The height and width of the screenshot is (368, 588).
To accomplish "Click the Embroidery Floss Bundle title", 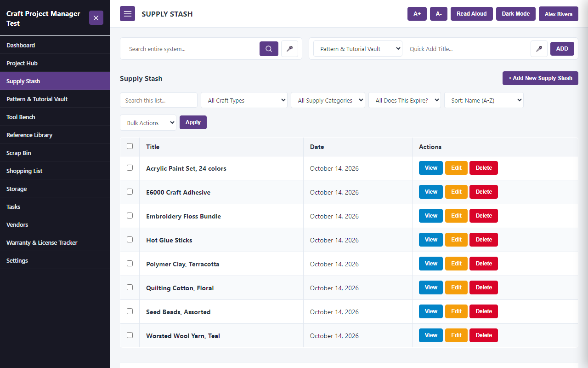I will coord(184,216).
